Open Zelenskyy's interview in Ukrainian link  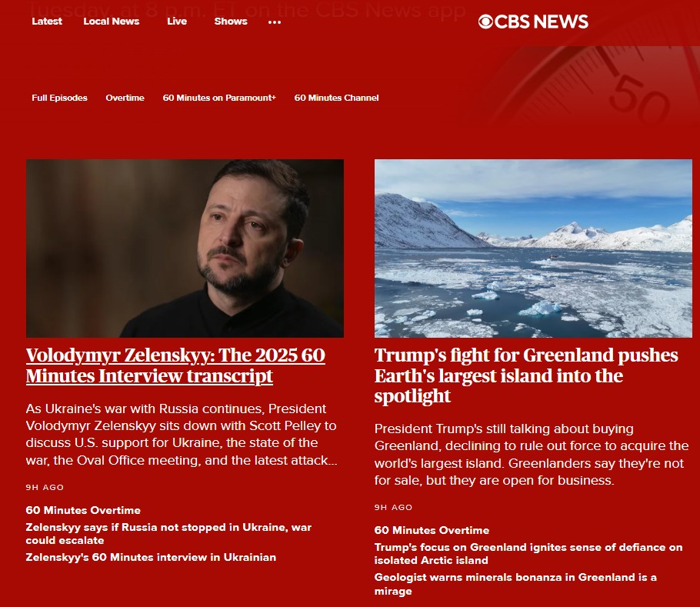151,557
